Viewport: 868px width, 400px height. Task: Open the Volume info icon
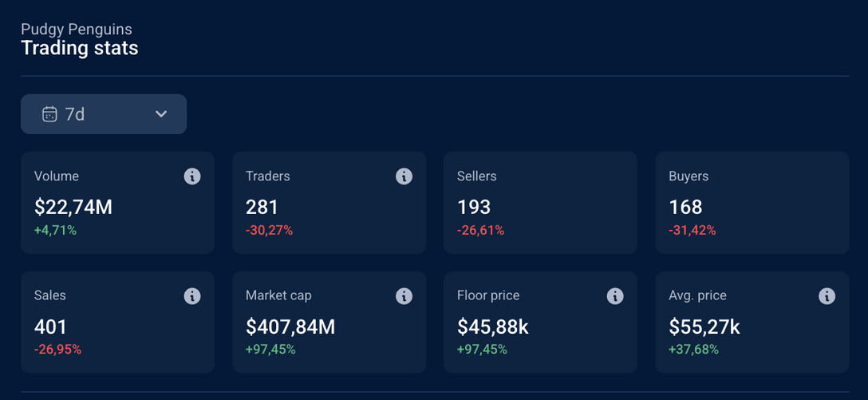[x=192, y=176]
